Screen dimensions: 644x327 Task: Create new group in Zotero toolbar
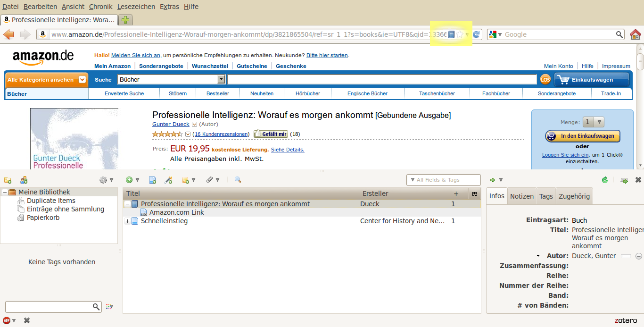tap(24, 180)
